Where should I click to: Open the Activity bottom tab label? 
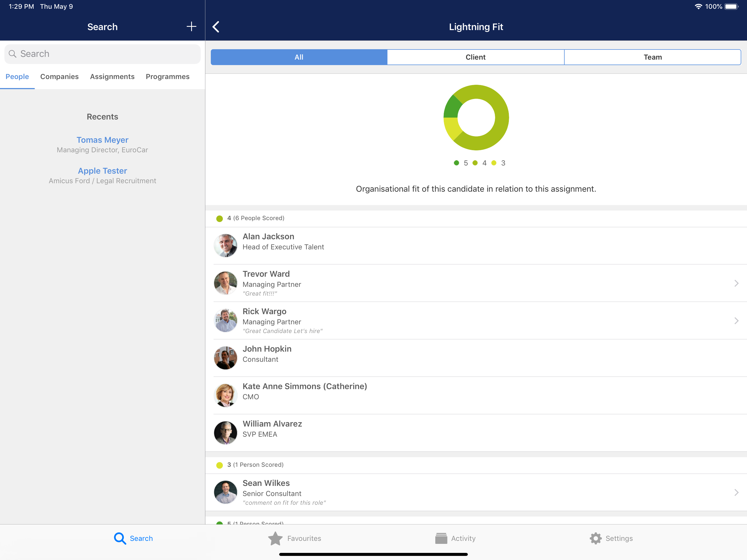coord(463,538)
